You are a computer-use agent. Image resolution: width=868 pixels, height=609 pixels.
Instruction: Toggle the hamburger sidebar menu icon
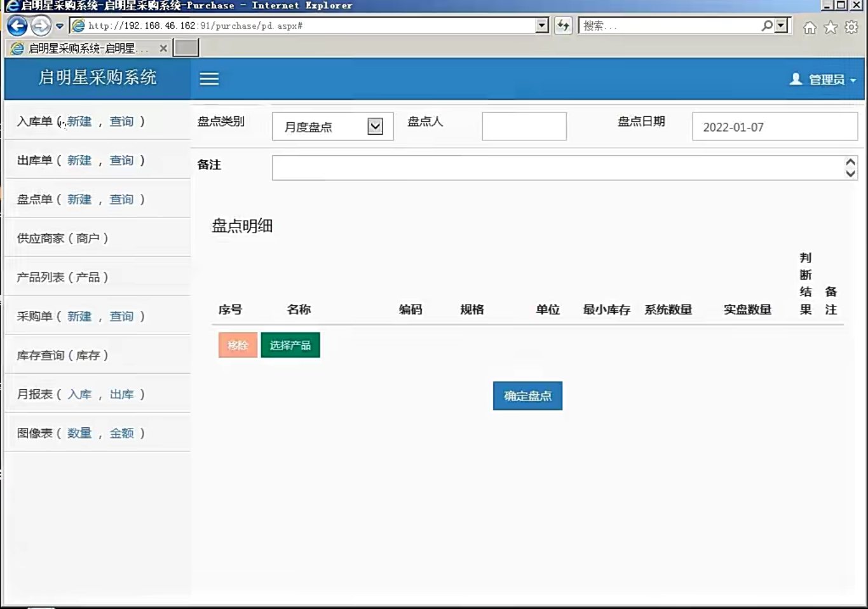pyautogui.click(x=209, y=79)
